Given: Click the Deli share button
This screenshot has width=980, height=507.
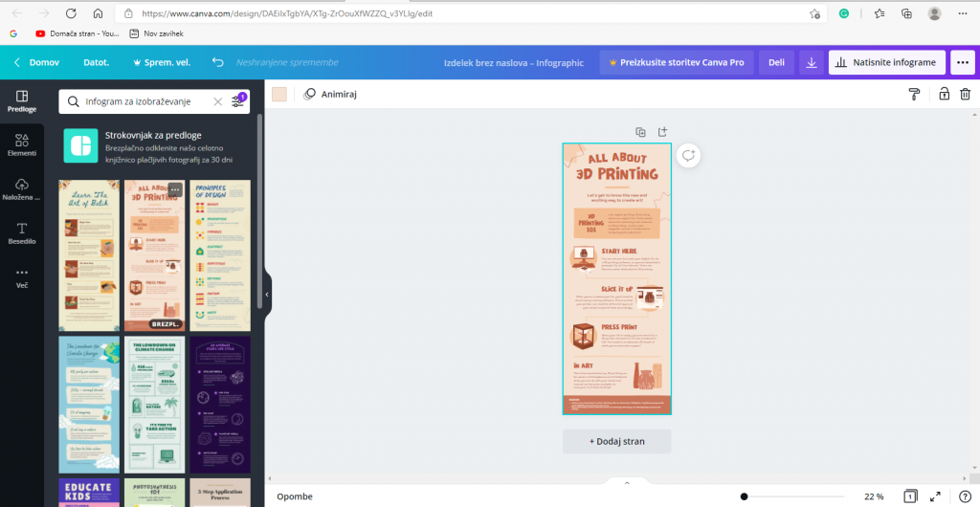Looking at the screenshot, I should (776, 62).
